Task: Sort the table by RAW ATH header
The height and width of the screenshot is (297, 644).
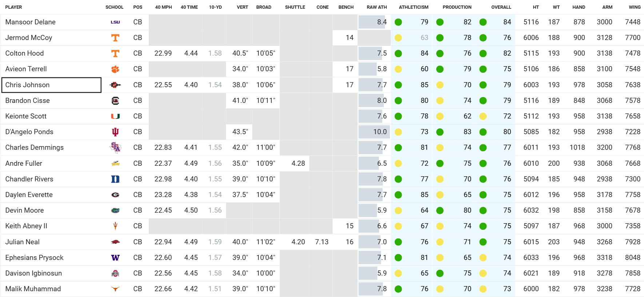Action: pos(377,7)
